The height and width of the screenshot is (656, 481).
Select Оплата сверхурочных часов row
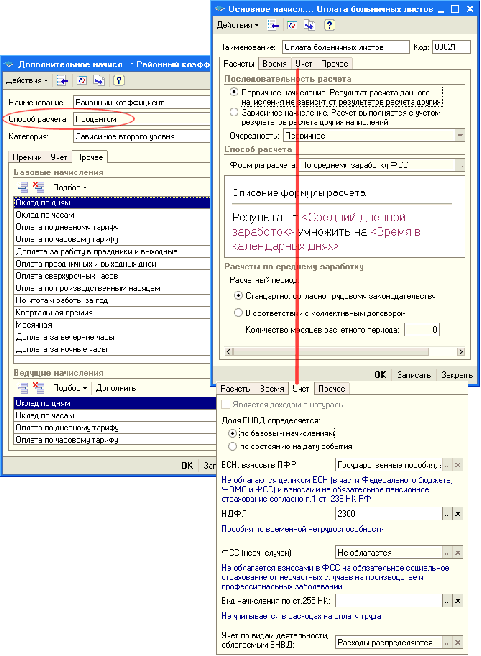point(112,276)
